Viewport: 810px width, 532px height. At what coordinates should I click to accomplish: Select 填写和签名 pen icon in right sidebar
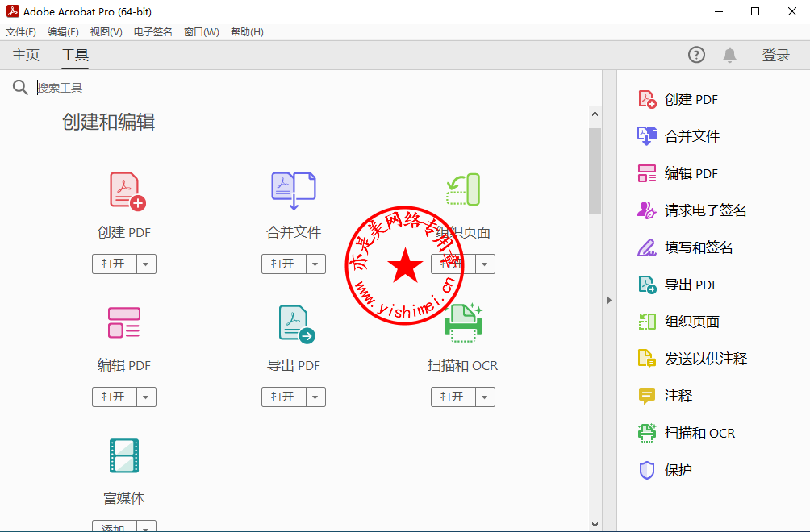[x=647, y=247]
